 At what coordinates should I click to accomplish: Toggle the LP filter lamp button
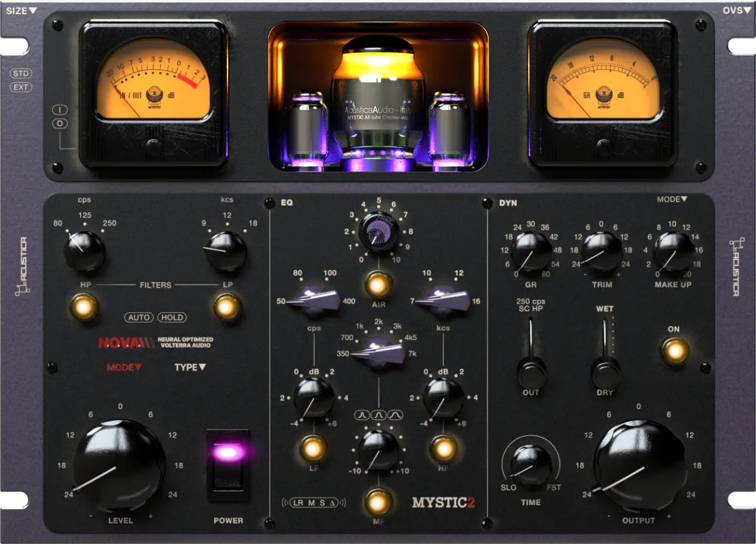[x=227, y=307]
